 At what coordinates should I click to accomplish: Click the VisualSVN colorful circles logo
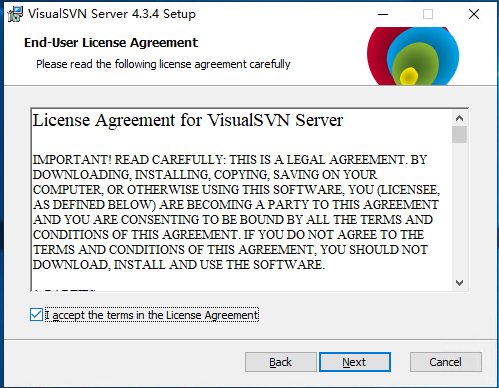click(413, 56)
